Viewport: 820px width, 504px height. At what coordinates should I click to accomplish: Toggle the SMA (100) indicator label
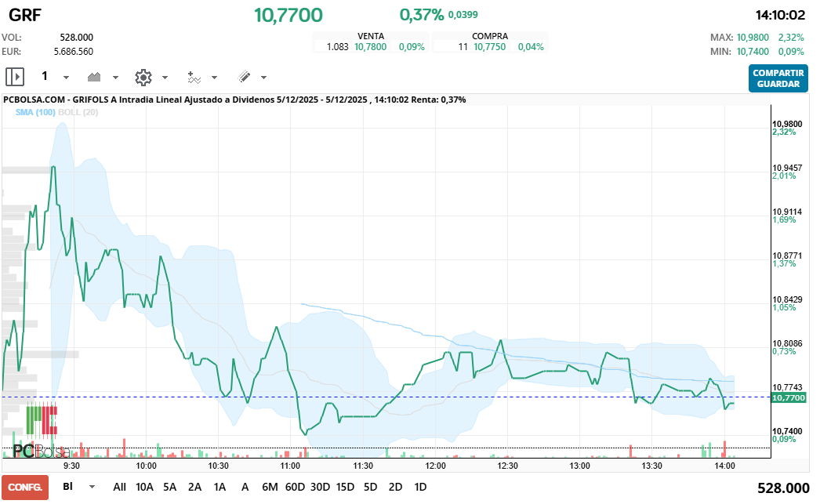35,113
